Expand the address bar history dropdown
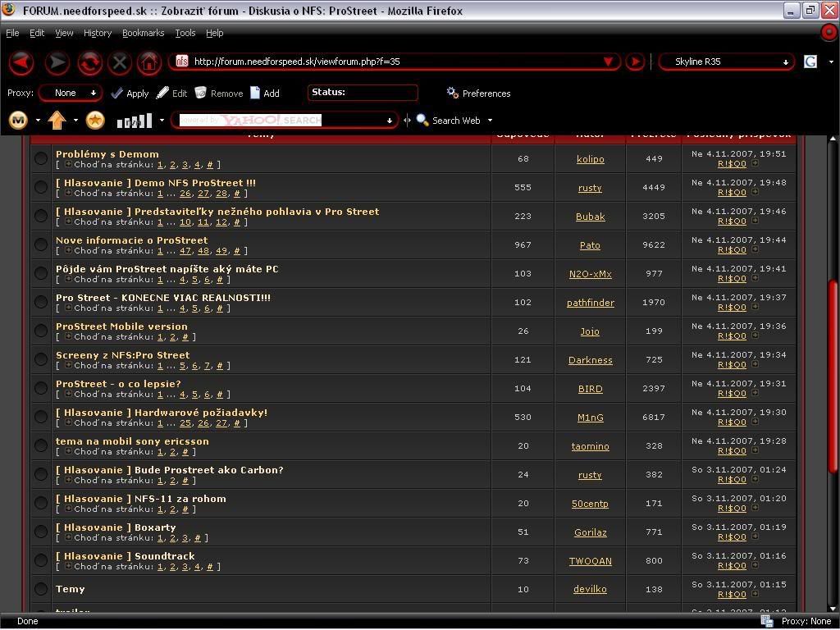Viewport: 840px width, 630px height. 608,62
